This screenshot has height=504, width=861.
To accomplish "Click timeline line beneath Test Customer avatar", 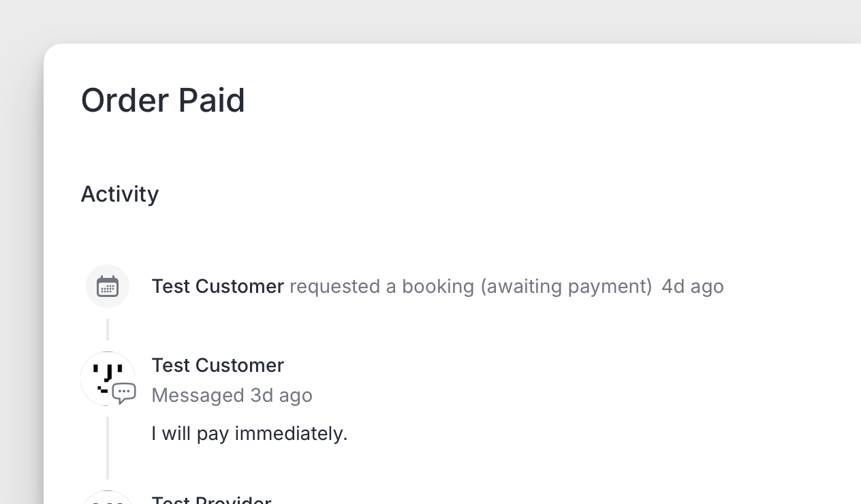I will pyautogui.click(x=108, y=447).
